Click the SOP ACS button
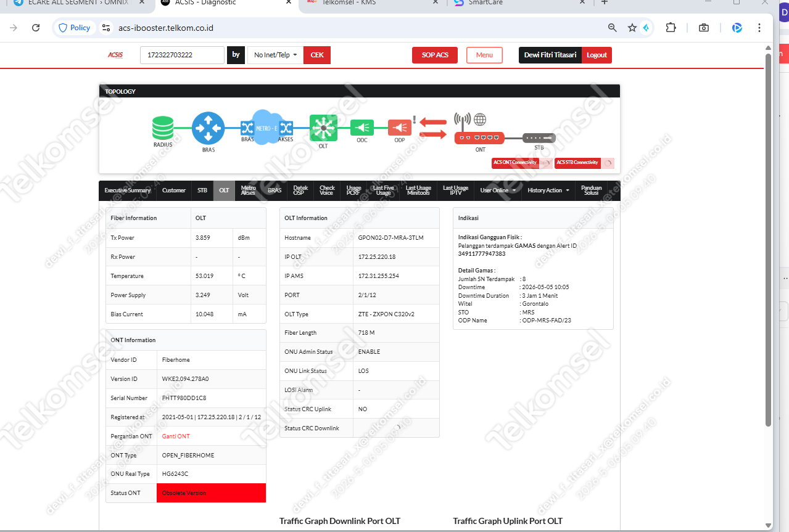The image size is (789, 532). [435, 55]
